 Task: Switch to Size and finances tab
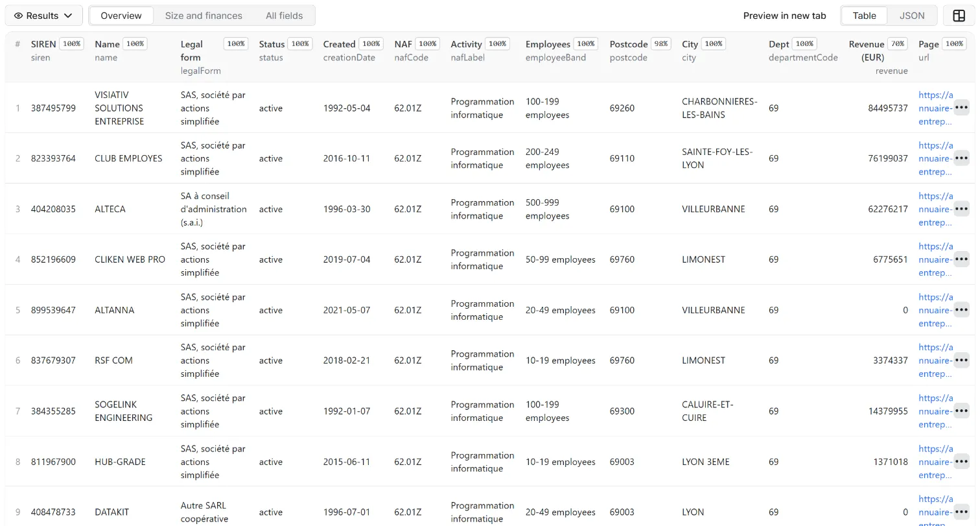coord(204,16)
